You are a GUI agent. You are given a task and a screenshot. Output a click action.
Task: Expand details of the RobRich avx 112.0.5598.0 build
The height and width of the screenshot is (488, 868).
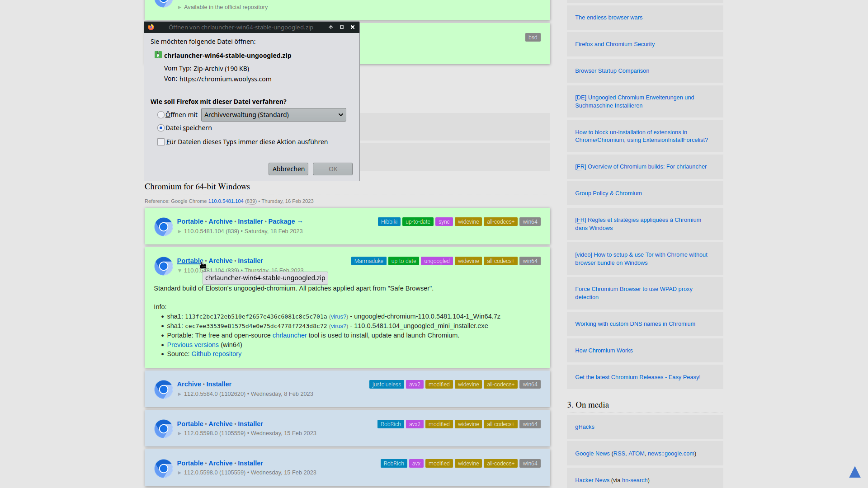[x=179, y=473]
